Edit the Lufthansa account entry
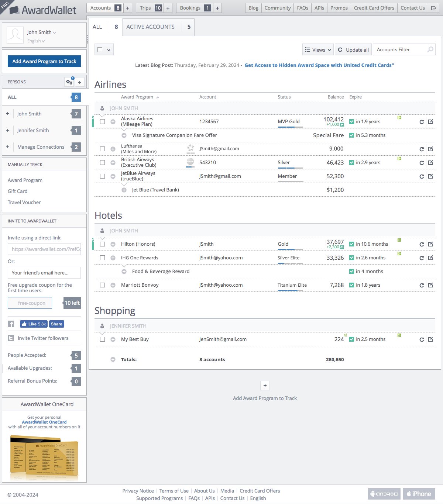Screen dimensions: 443x504 tap(430, 149)
